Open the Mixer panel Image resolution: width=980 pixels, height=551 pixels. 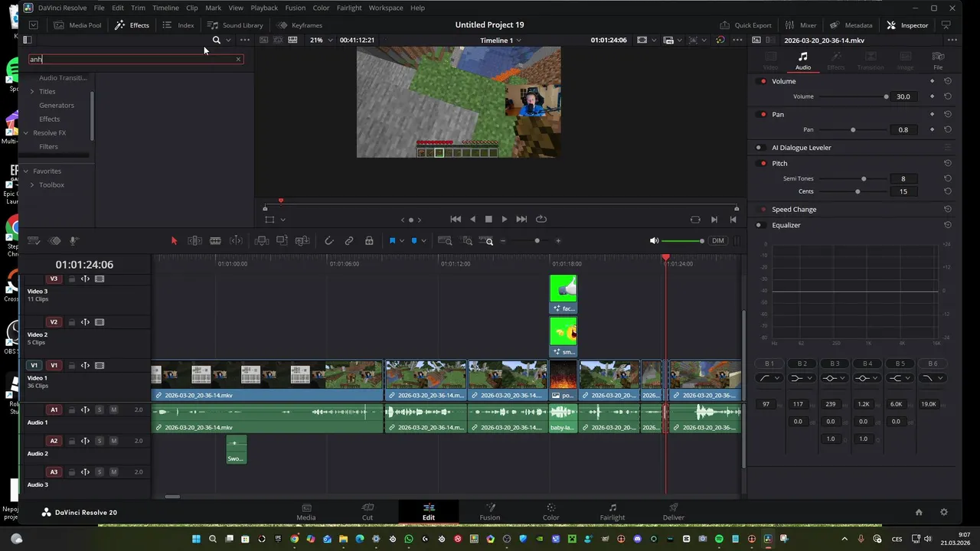(800, 25)
